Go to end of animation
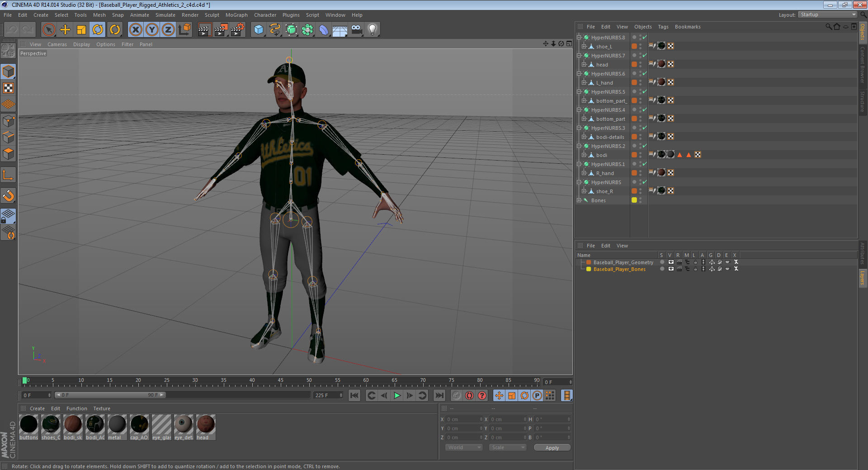Image resolution: width=868 pixels, height=470 pixels. (439, 395)
